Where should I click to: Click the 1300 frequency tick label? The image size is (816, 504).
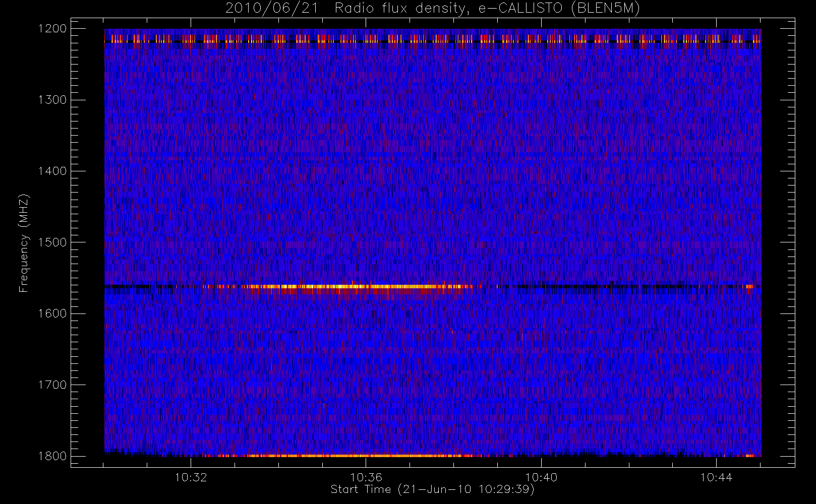point(52,100)
